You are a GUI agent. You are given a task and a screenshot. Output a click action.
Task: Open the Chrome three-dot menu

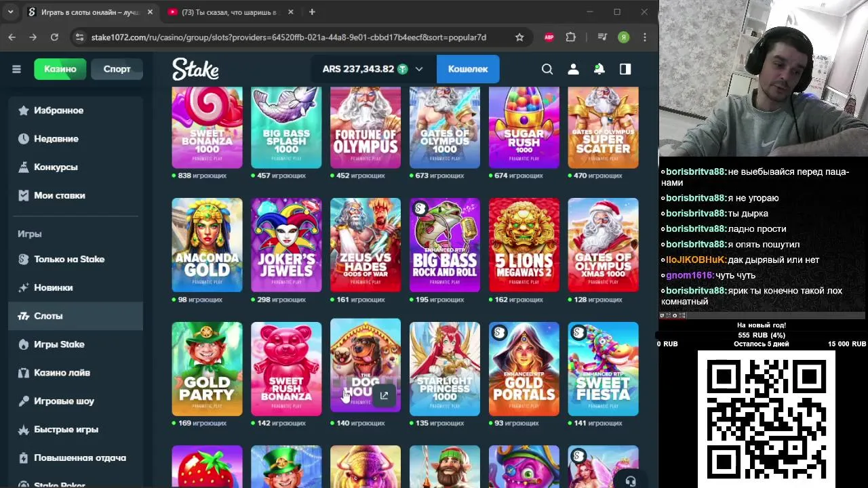click(645, 37)
